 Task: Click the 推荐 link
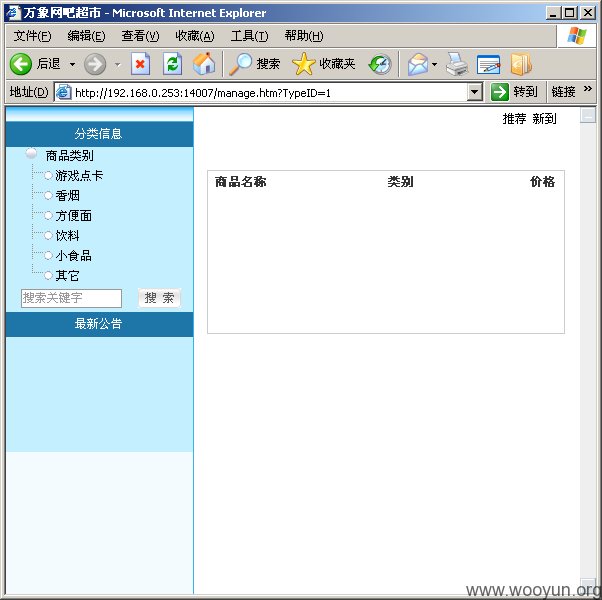514,119
